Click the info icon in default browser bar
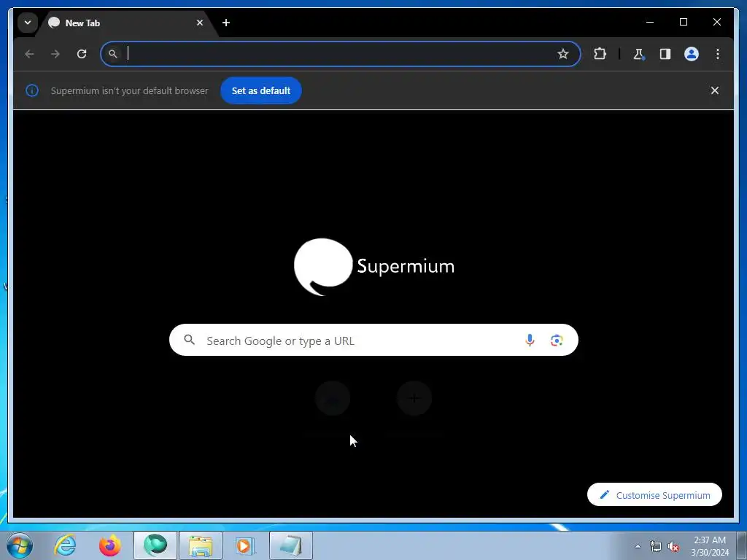 click(x=32, y=90)
